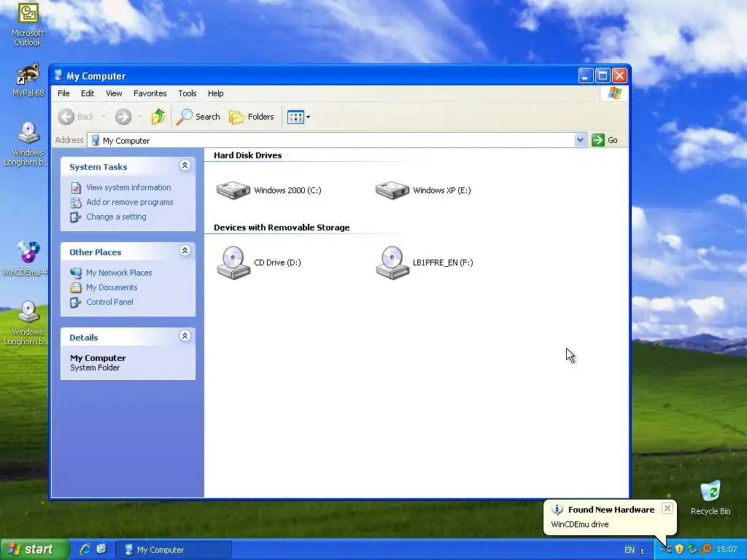Select the Windows XP (E:) drive icon
The width and height of the screenshot is (747, 560).
coord(392,190)
